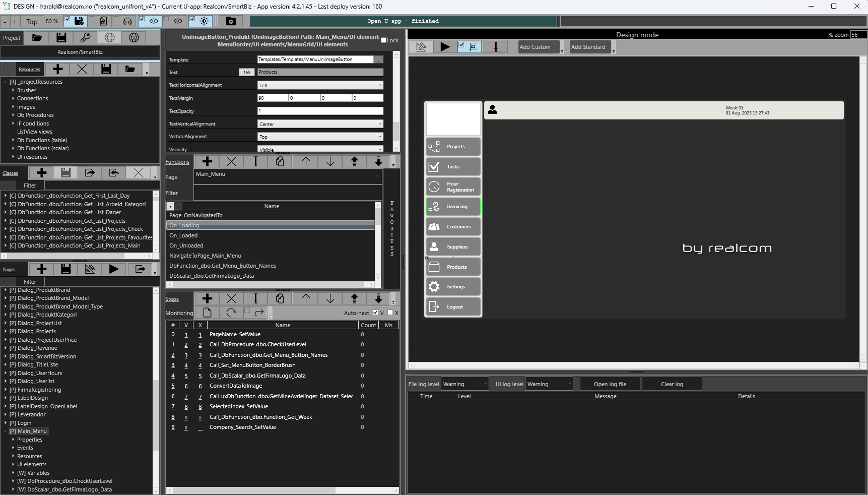Screen dimensions: 868x495
Task: Toggle second eye visibility checkbox in top toolbar
Action: coord(166,19)
